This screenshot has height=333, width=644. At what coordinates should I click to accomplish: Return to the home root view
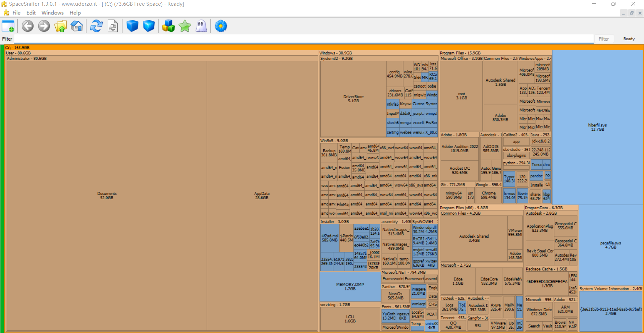[x=77, y=26]
